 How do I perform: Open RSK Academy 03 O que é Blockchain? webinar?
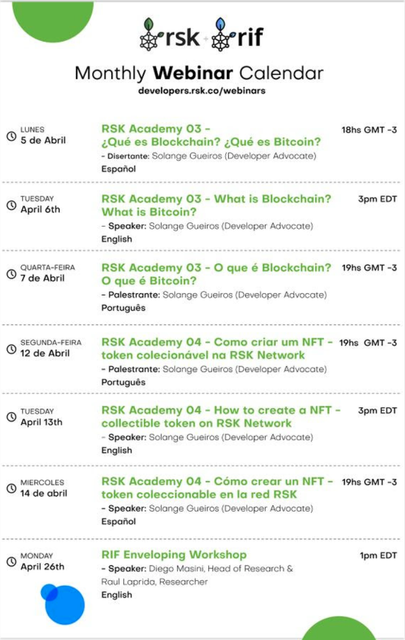[x=216, y=274]
